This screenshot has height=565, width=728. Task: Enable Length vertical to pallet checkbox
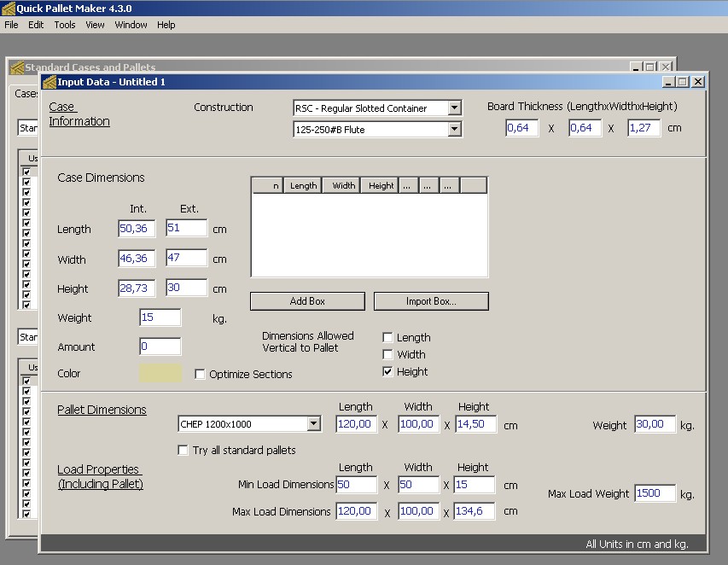tap(387, 337)
